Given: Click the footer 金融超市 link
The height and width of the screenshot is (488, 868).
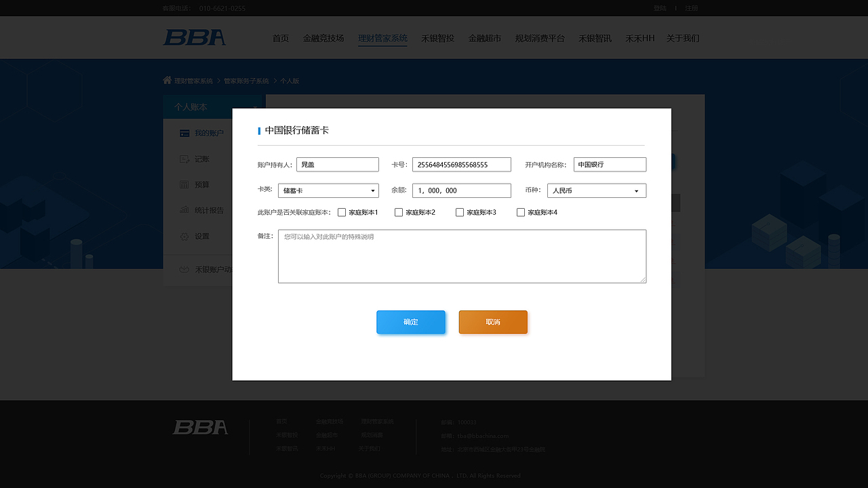Looking at the screenshot, I should (327, 435).
